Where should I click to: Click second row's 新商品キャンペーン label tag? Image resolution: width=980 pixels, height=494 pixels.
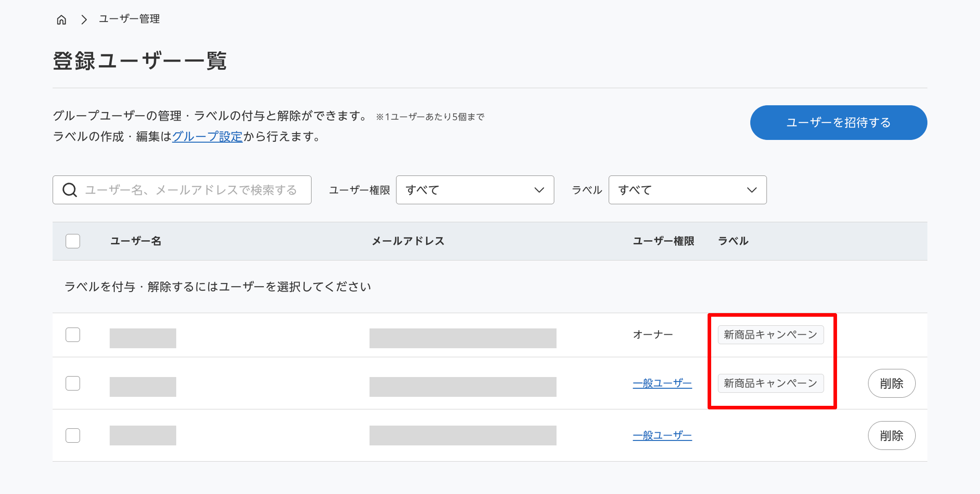[x=771, y=383]
